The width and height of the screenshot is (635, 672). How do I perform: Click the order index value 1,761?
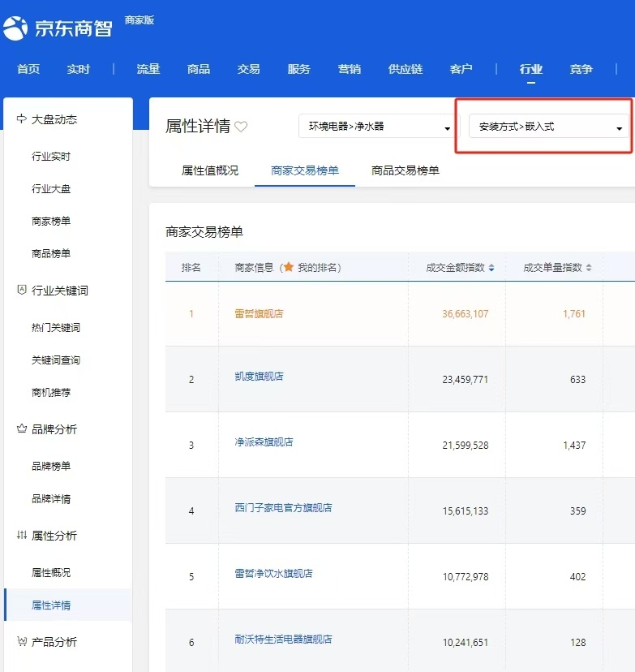click(574, 314)
